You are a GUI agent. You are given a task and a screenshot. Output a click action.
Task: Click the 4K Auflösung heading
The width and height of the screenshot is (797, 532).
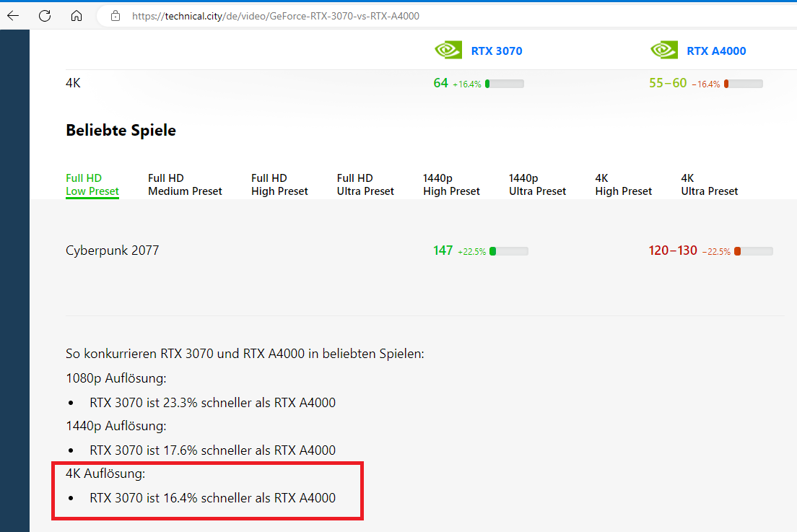pyautogui.click(x=105, y=474)
